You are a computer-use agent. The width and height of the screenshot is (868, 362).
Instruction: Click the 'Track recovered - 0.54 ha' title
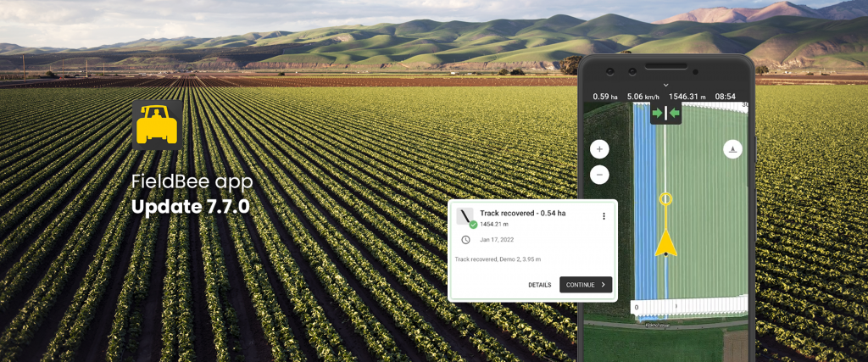pyautogui.click(x=522, y=213)
